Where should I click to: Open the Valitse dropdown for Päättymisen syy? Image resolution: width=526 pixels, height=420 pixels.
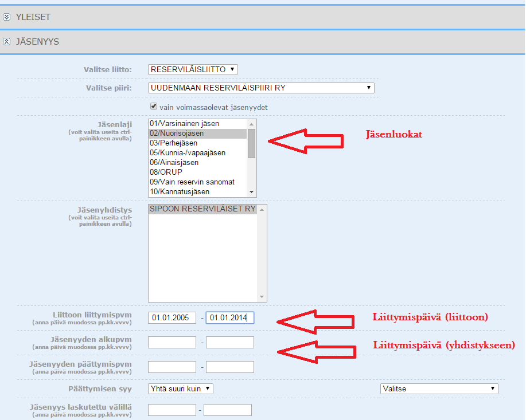439,388
